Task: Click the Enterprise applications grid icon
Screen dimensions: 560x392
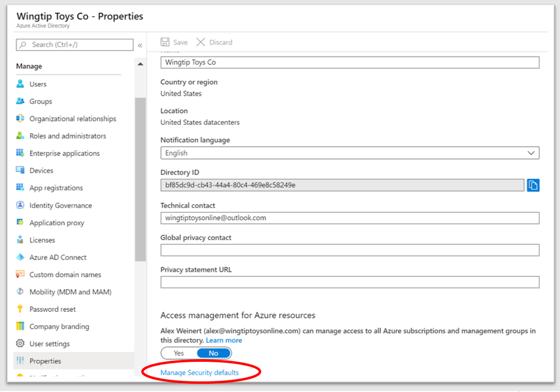Action: tap(20, 153)
